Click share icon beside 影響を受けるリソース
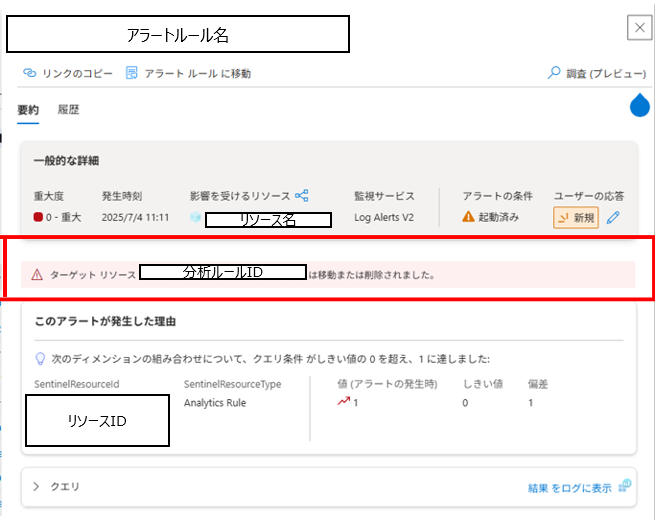 (302, 195)
